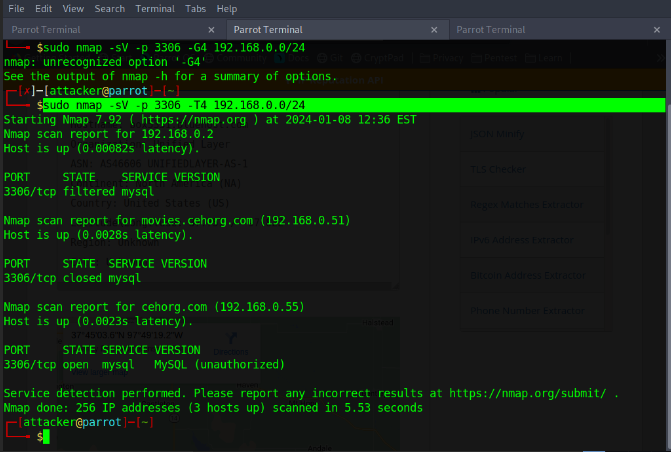The image size is (671, 452).
Task: Open the Help menu
Action: [x=227, y=8]
